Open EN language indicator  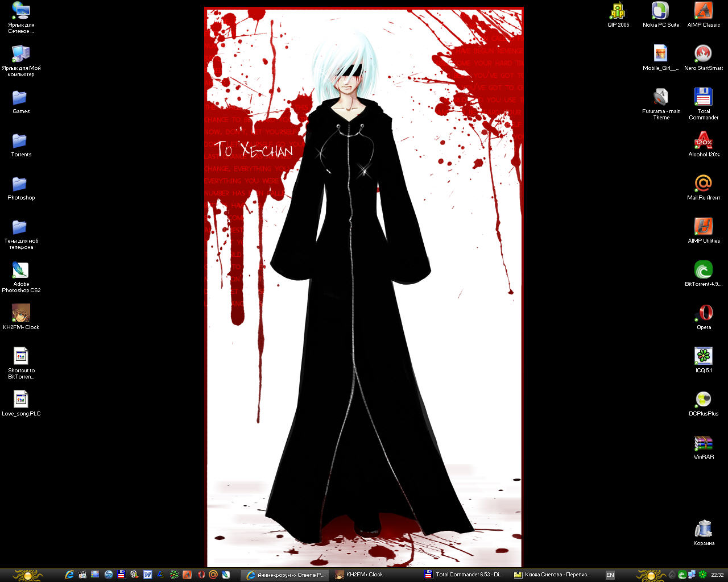coord(610,575)
